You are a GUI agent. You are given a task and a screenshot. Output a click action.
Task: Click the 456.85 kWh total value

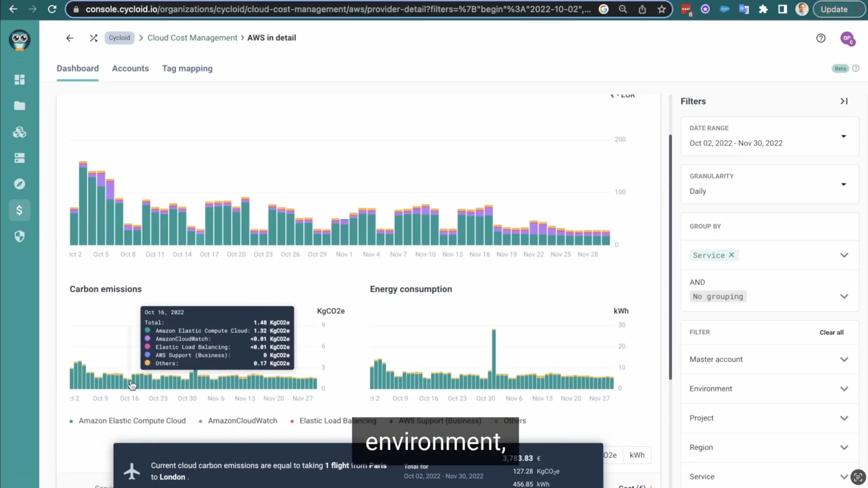tap(531, 484)
